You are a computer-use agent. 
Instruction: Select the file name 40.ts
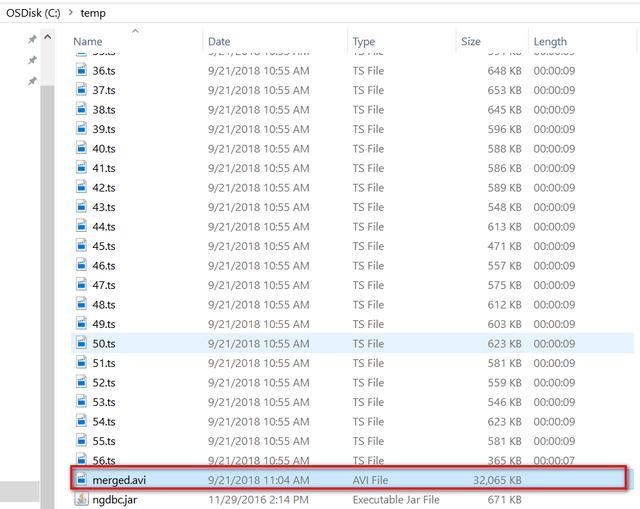(104, 149)
